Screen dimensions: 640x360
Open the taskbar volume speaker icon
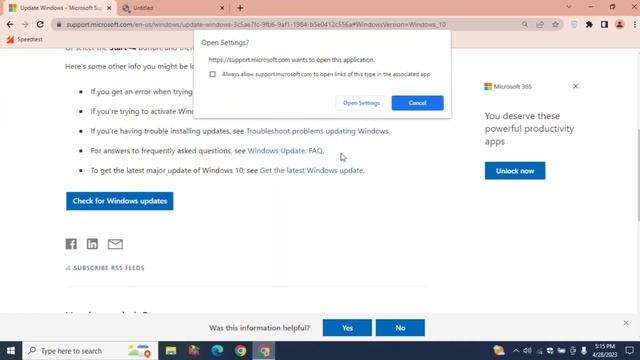(x=527, y=351)
